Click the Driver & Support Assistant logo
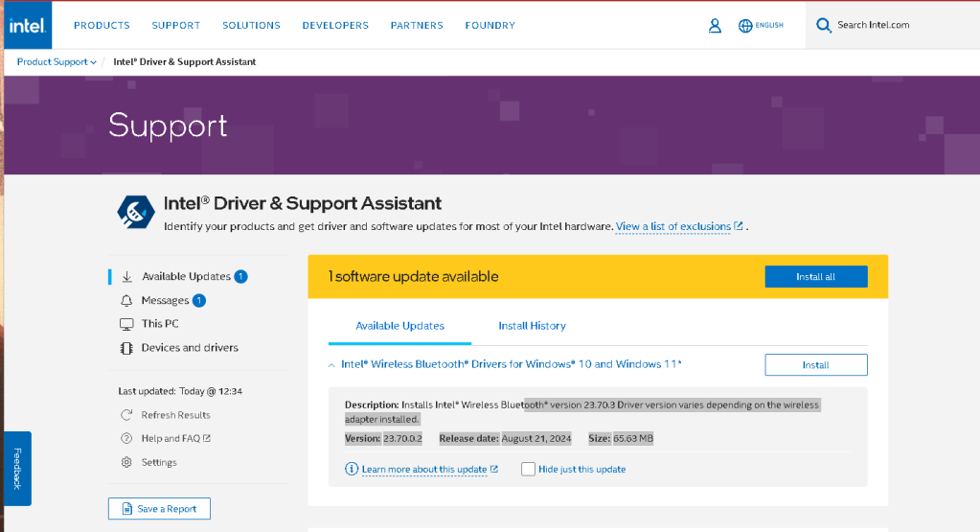 (136, 212)
